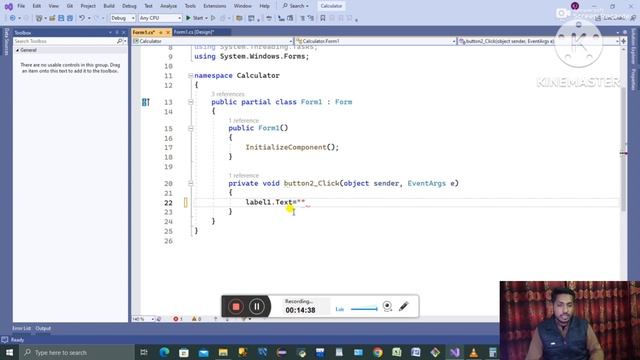Click the Navigate Backward icon
Viewport: 640px width, 360px height.
(x=13, y=18)
